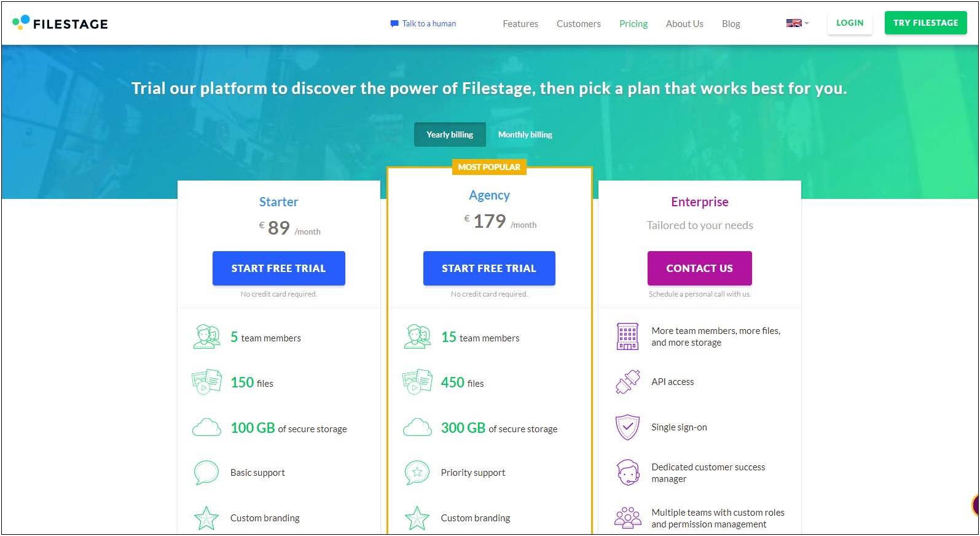Viewport: 980px width, 536px height.
Task: Click customer success manager headset icon
Action: tap(627, 473)
